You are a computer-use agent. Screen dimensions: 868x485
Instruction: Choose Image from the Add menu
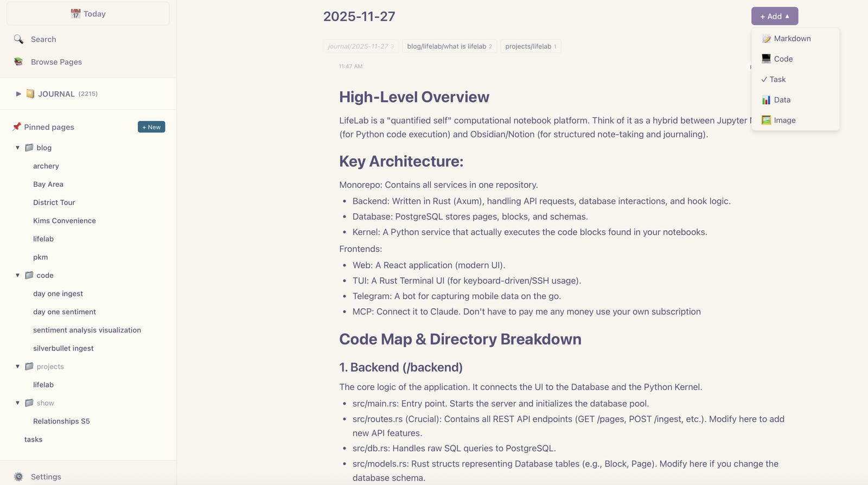tap(784, 120)
